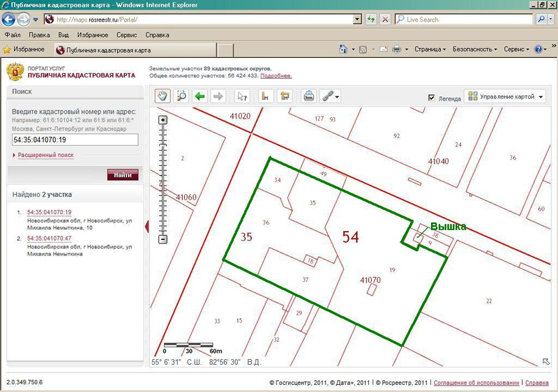
Task: Print the map using printer icon
Action: coord(309,97)
